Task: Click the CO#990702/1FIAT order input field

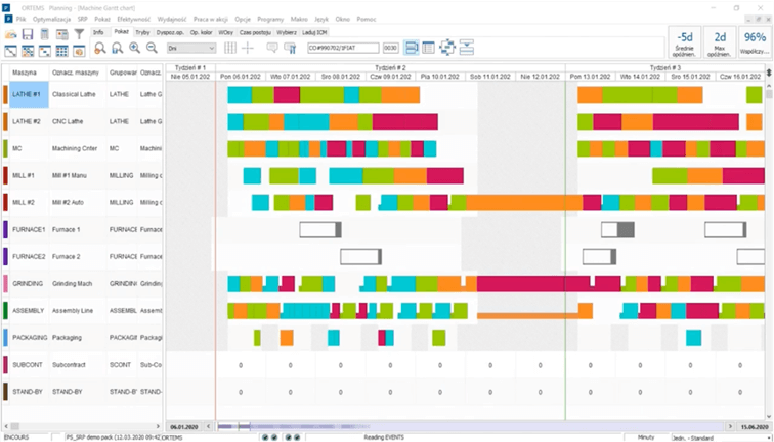Action: click(x=343, y=48)
